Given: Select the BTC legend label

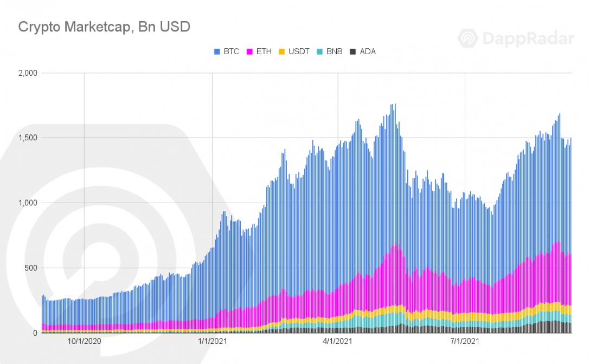Looking at the screenshot, I should [x=232, y=51].
